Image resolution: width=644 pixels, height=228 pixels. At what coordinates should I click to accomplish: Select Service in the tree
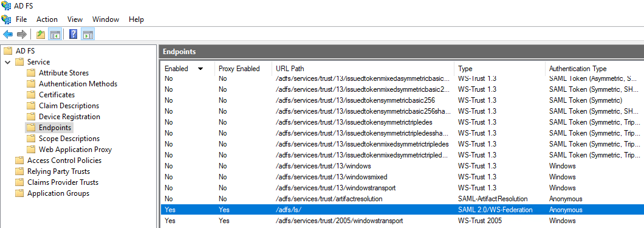(39, 62)
